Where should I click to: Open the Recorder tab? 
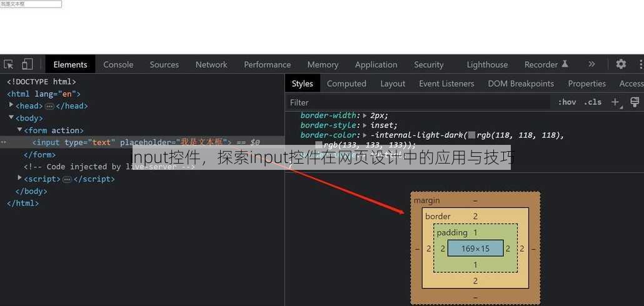coord(541,64)
